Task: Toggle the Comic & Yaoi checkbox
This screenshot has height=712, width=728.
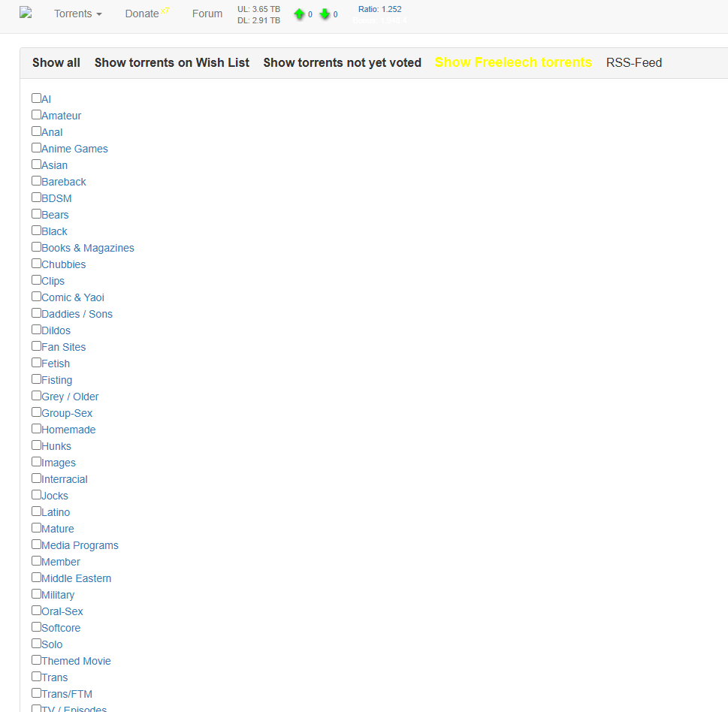Action: (36, 297)
